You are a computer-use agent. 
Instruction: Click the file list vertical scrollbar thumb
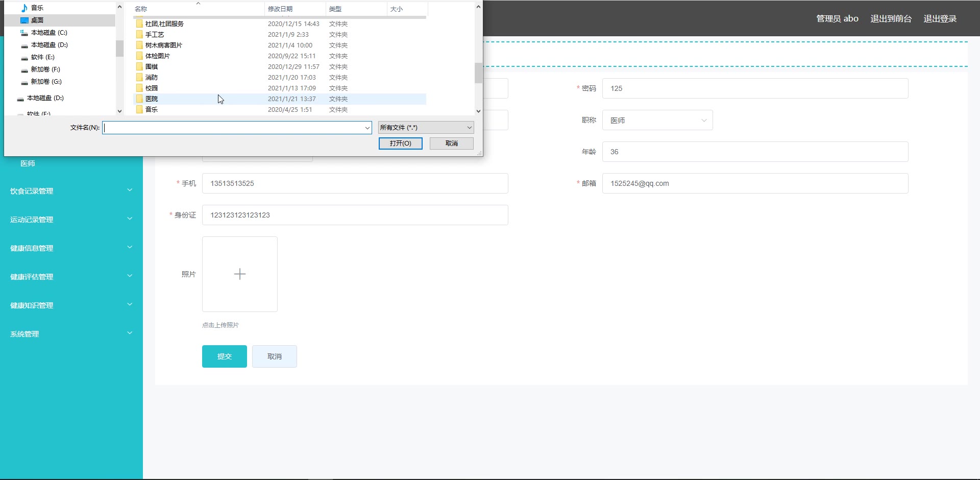(x=478, y=73)
